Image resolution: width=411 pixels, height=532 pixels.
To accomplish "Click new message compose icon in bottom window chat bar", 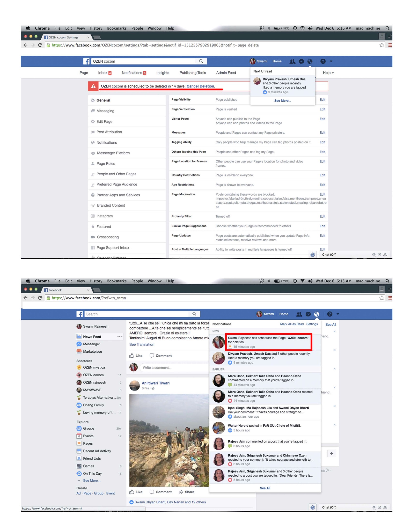I will coord(379,507).
